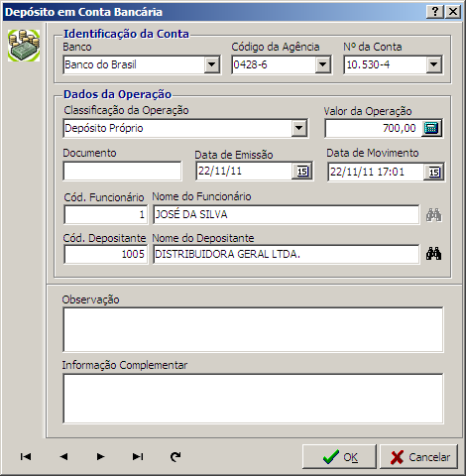Go to last record arrow
The height and width of the screenshot is (476, 466).
coord(138,456)
